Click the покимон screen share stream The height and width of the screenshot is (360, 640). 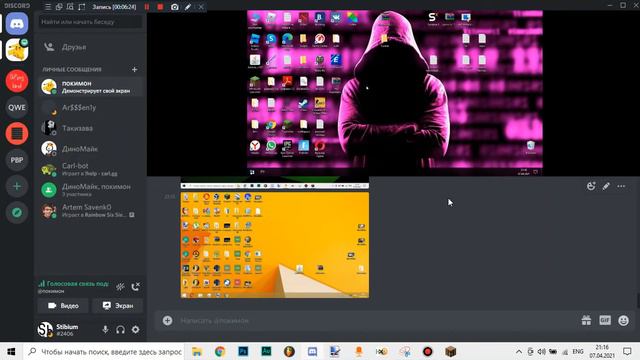click(395, 93)
